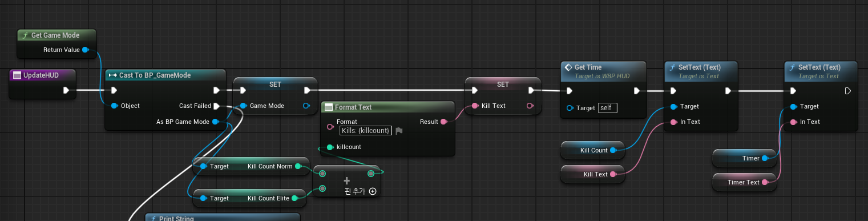Click the self value box on Get Time

[x=608, y=108]
